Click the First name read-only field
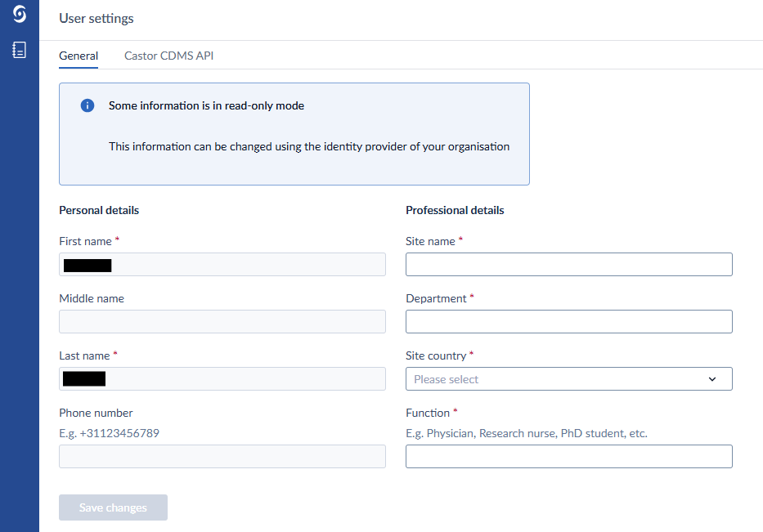The width and height of the screenshot is (763, 532). click(222, 265)
